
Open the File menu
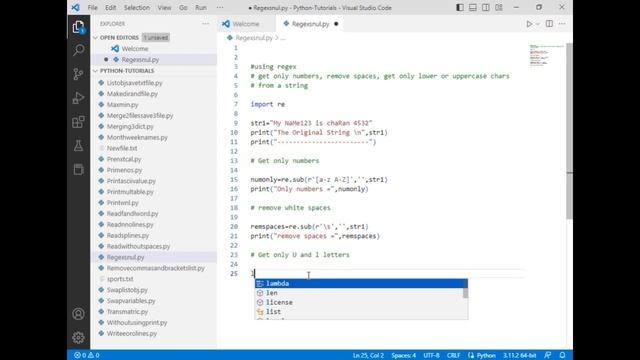(x=93, y=8)
